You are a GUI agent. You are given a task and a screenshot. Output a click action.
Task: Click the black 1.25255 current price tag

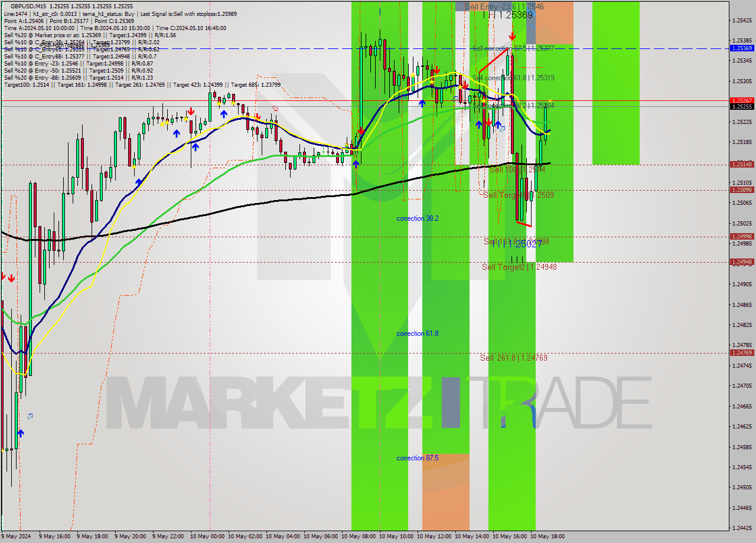[742, 107]
